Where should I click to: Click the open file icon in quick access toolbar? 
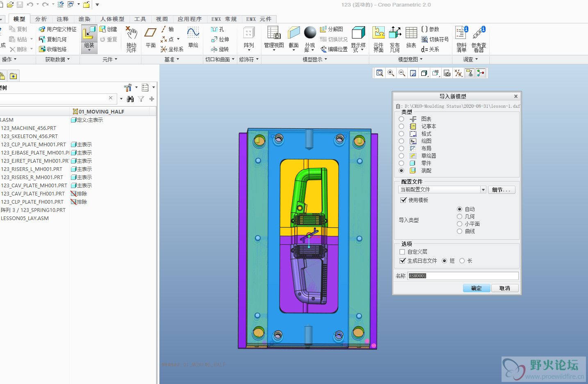click(x=10, y=5)
